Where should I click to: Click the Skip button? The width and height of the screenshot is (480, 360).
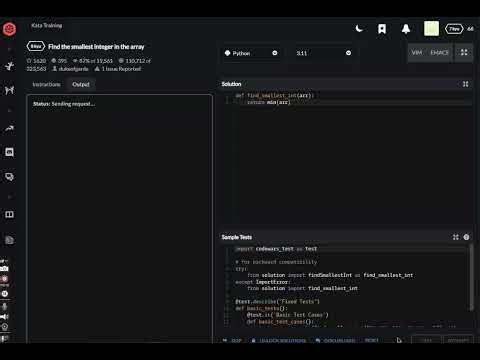pos(232,340)
